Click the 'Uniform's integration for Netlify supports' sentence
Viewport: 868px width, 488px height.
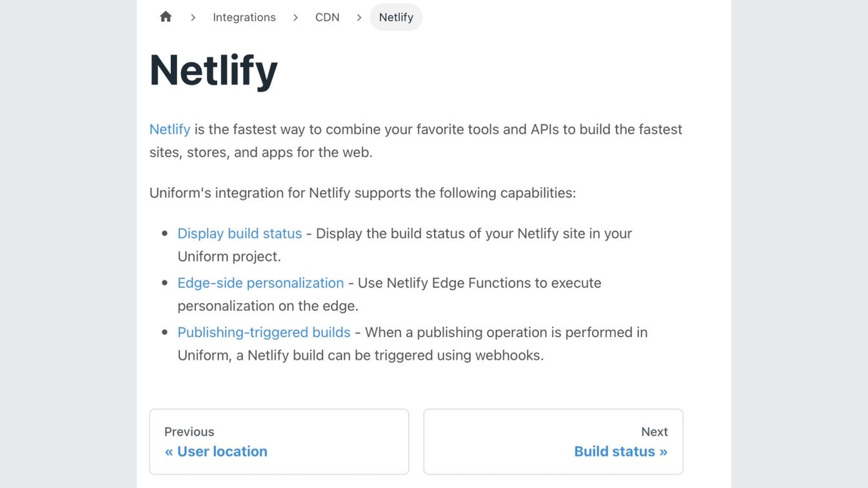pos(362,193)
